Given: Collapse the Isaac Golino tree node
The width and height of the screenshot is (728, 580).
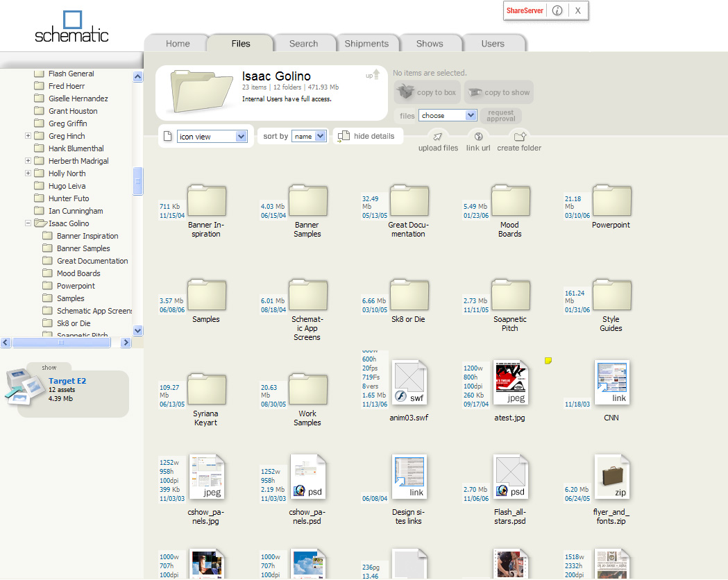Looking at the screenshot, I should click(x=28, y=223).
